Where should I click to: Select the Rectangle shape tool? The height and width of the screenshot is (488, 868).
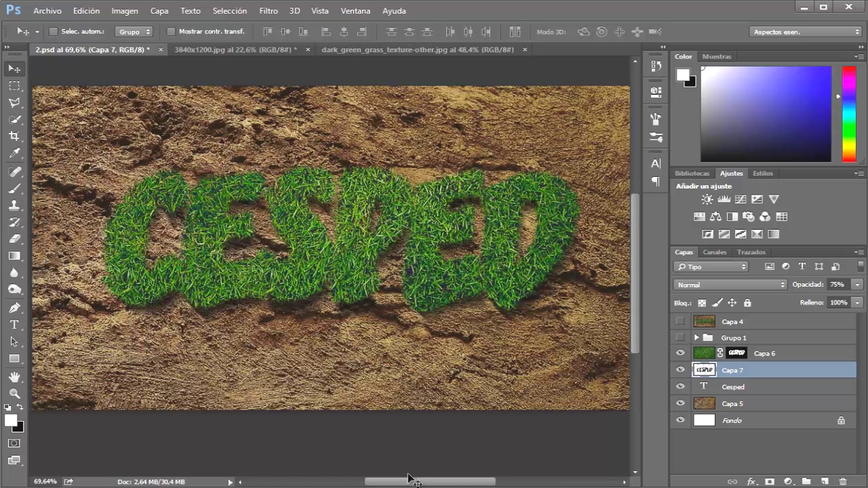click(14, 359)
